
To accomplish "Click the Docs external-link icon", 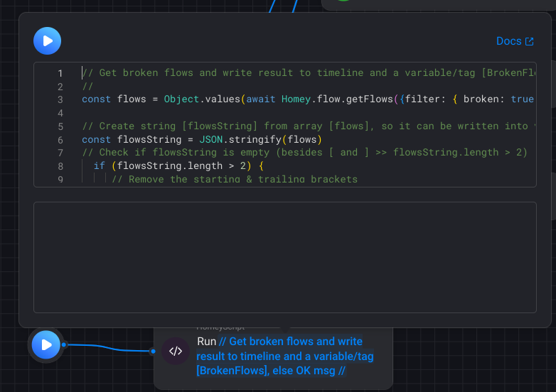I will pyautogui.click(x=530, y=41).
